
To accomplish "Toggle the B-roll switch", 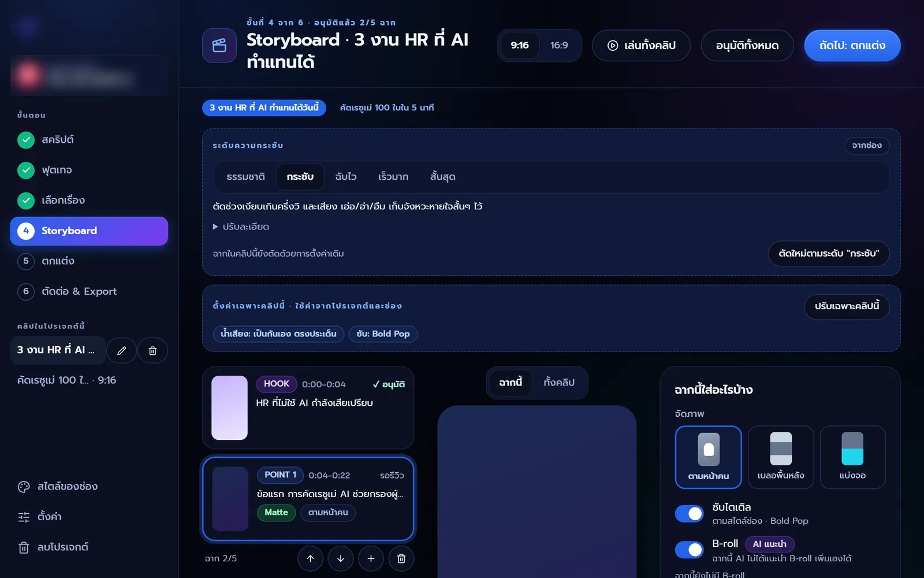I will click(x=690, y=550).
